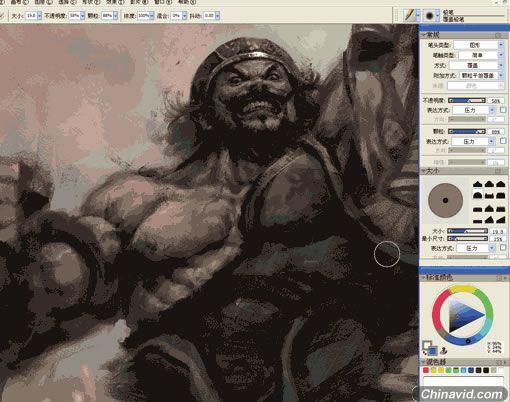
Task: Adjust the 颗粒 grain slider in panel
Action: click(x=467, y=131)
